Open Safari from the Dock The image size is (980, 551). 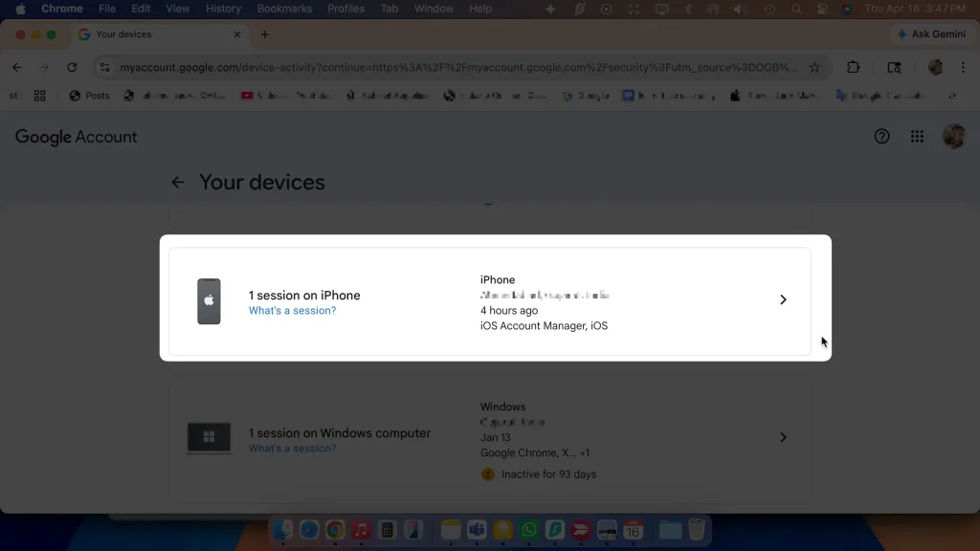[309, 530]
